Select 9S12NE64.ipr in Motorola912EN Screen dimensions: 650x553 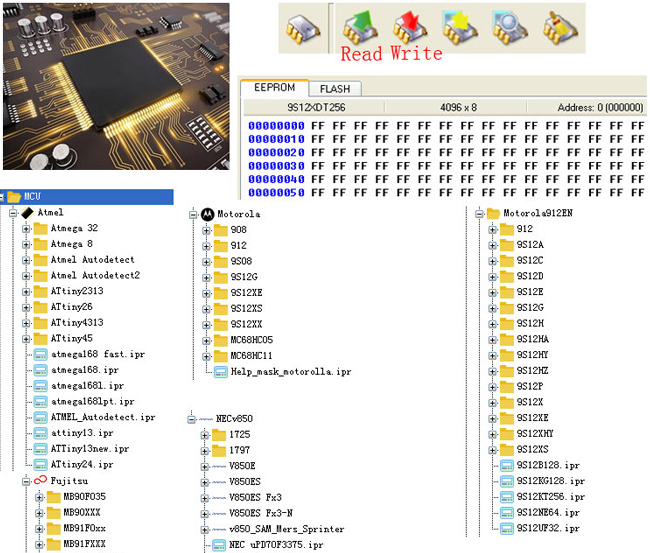tap(548, 513)
